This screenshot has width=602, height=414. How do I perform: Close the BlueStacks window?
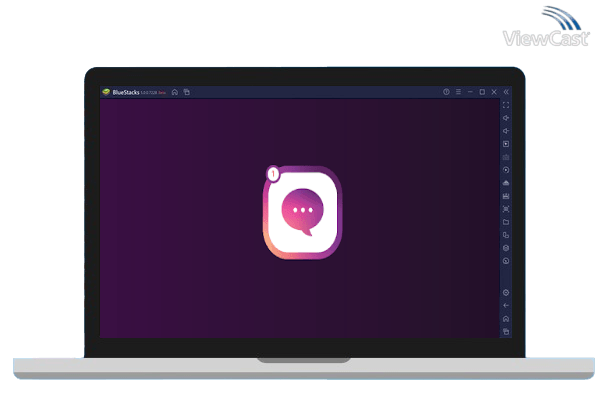(x=494, y=92)
